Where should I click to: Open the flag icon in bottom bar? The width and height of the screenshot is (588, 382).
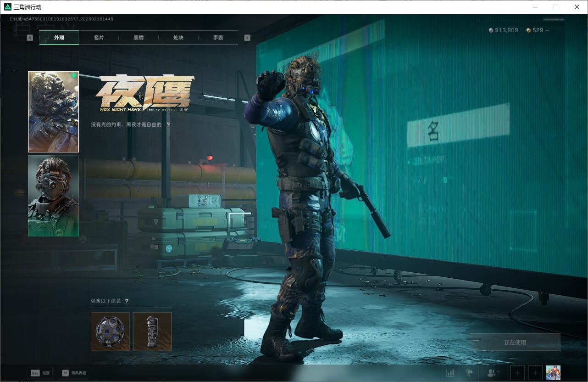[x=469, y=373]
